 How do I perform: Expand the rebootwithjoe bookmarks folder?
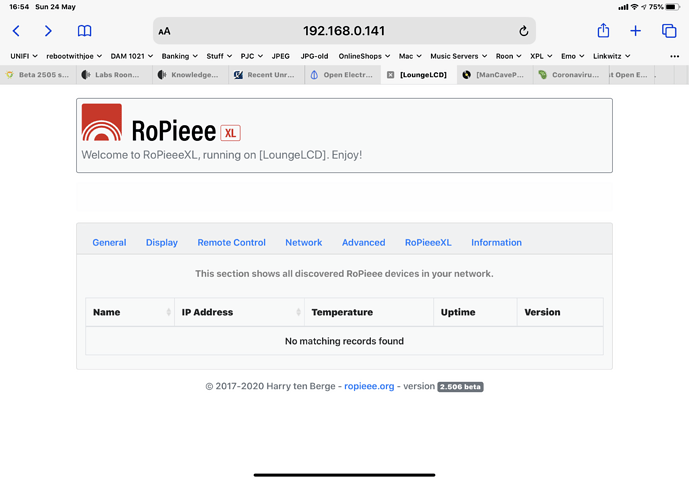point(74,56)
